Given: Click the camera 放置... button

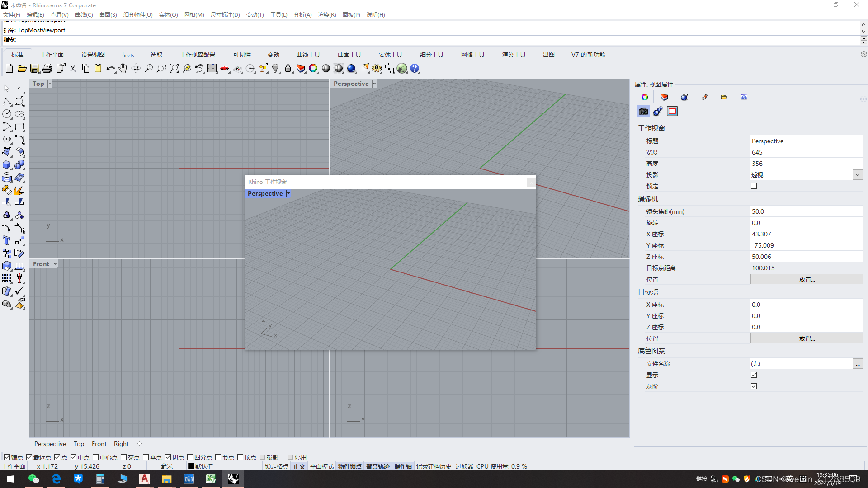Looking at the screenshot, I should pos(806,279).
